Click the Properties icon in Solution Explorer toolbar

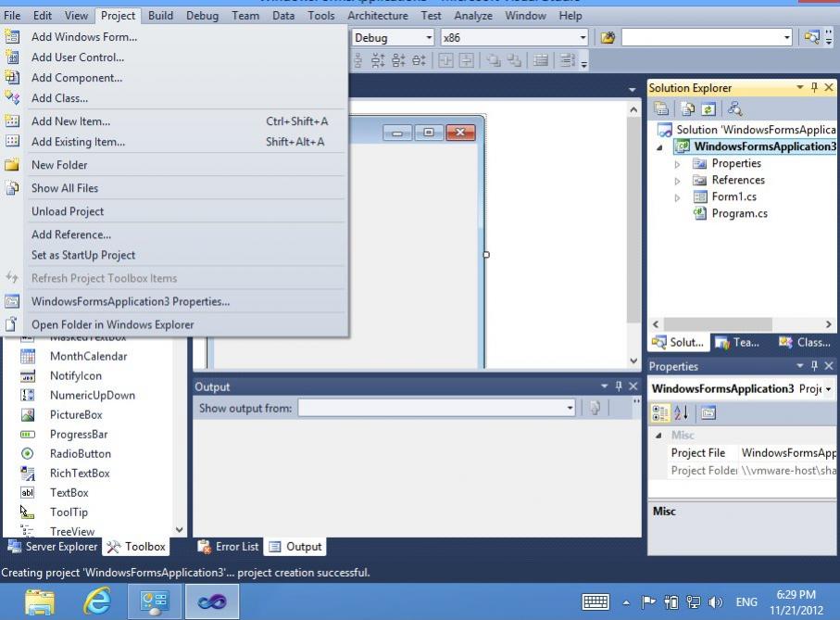[661, 108]
